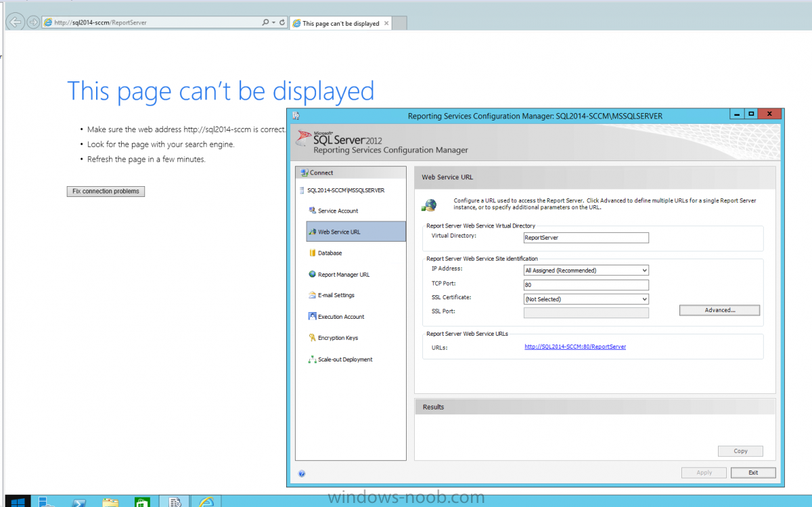The height and width of the screenshot is (507, 812).
Task: Click the Virtual Directory text field
Action: pos(586,238)
